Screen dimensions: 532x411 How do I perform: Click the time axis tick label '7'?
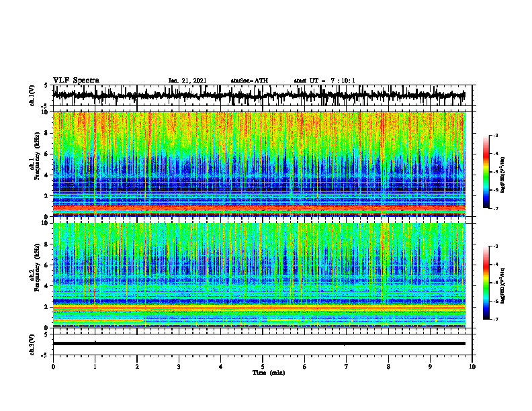click(x=347, y=367)
